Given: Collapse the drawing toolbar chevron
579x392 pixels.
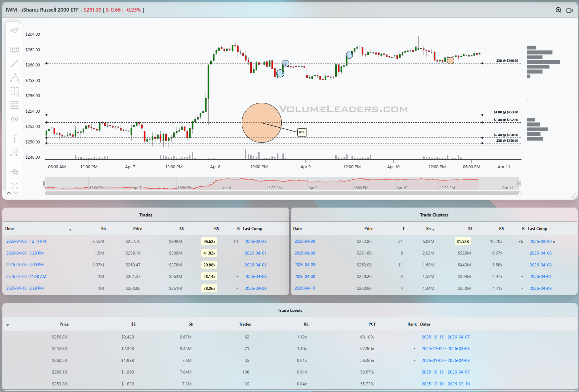Looking at the screenshot, I should click(20, 23).
